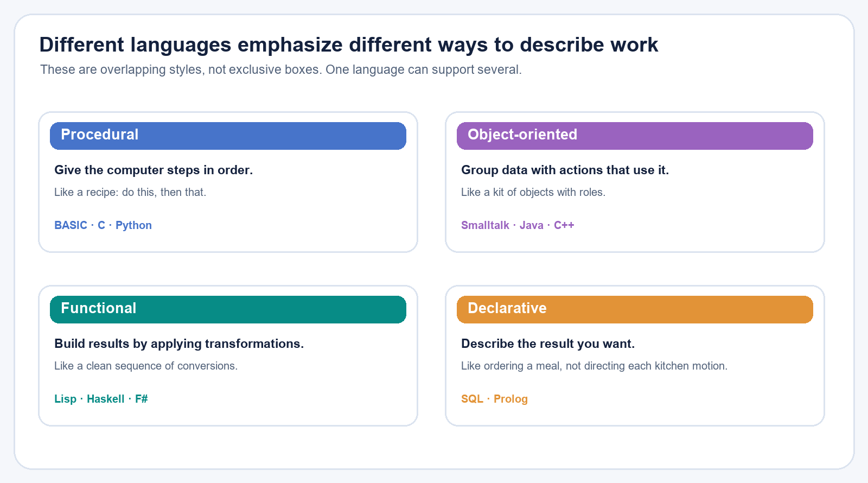Click the 'BASIC · C · Python' language list
Image resolution: width=868 pixels, height=483 pixels.
pos(103,225)
